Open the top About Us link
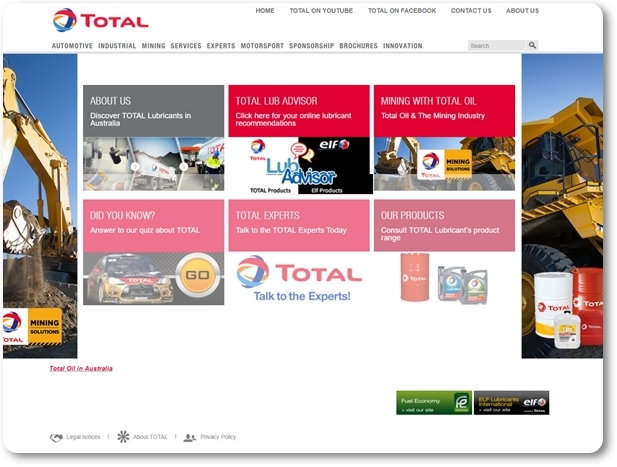Screen dimensions: 617x467 [x=522, y=11]
